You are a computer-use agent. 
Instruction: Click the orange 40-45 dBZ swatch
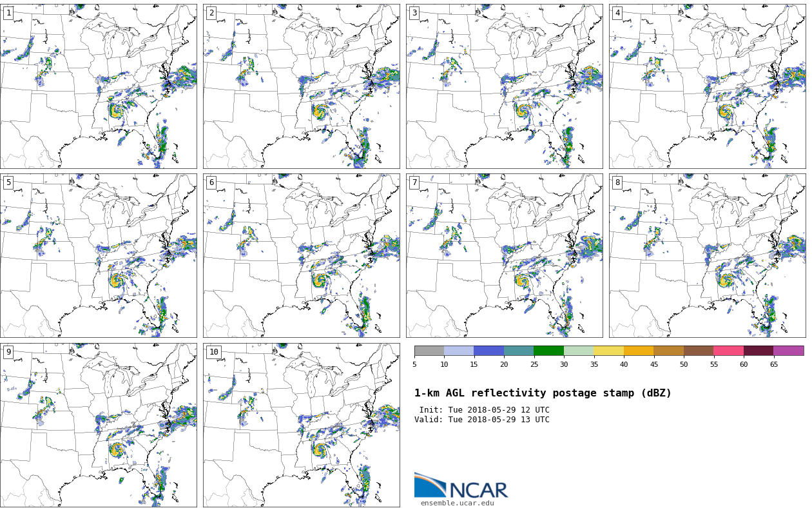pyautogui.click(x=639, y=351)
